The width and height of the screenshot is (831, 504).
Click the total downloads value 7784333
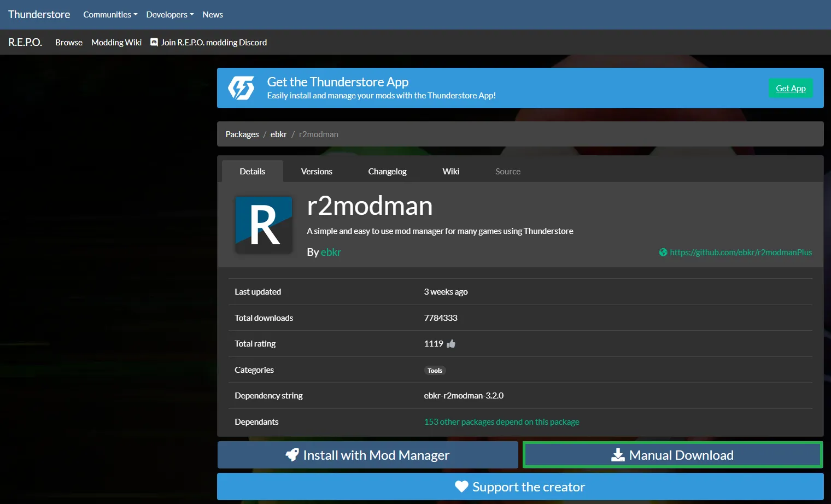point(441,318)
